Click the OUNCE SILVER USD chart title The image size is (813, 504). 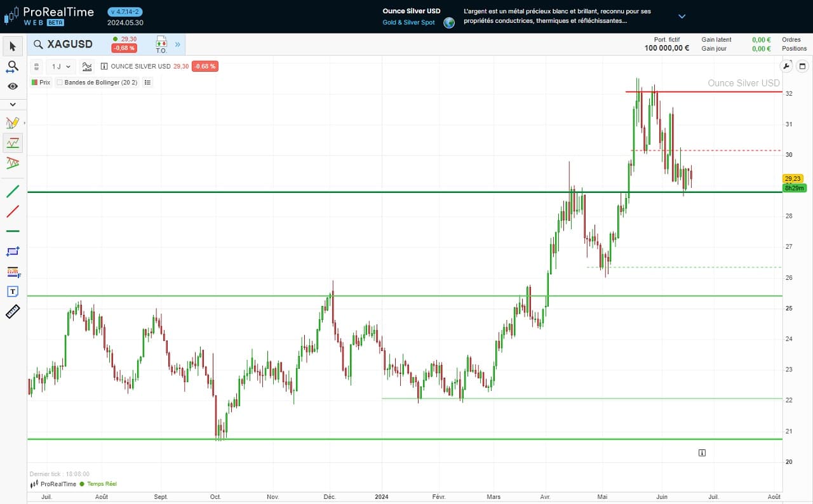click(x=140, y=66)
